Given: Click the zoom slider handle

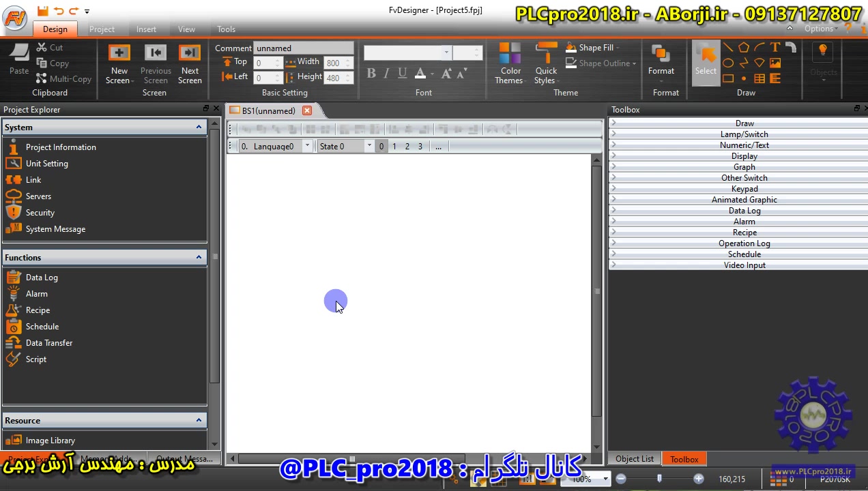Looking at the screenshot, I should pyautogui.click(x=659, y=479).
